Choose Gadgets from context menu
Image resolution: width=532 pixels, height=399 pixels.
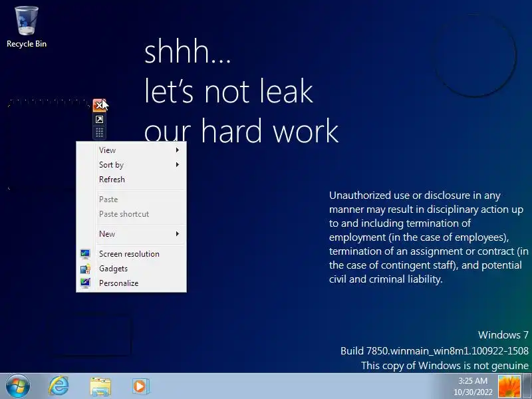coord(131,269)
